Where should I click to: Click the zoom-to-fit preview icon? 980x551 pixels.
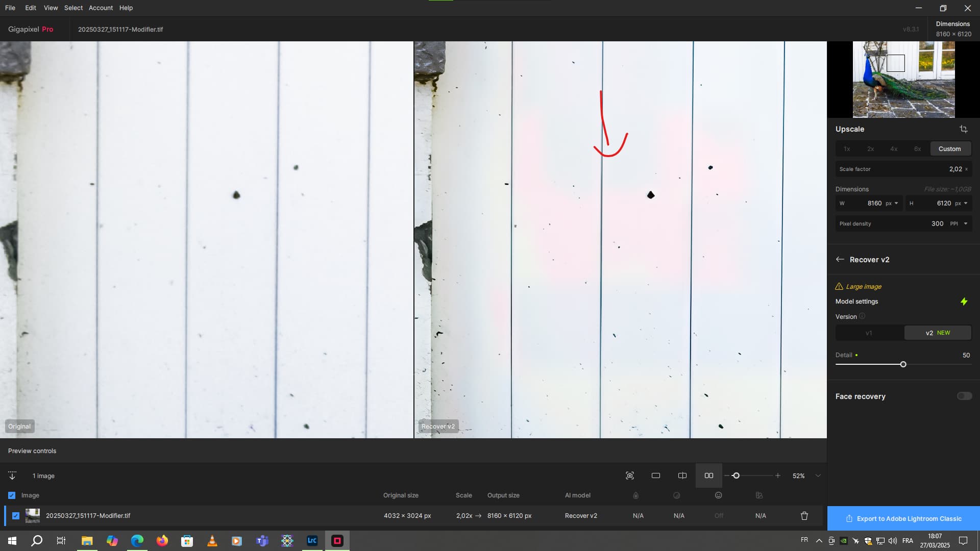[x=630, y=475]
